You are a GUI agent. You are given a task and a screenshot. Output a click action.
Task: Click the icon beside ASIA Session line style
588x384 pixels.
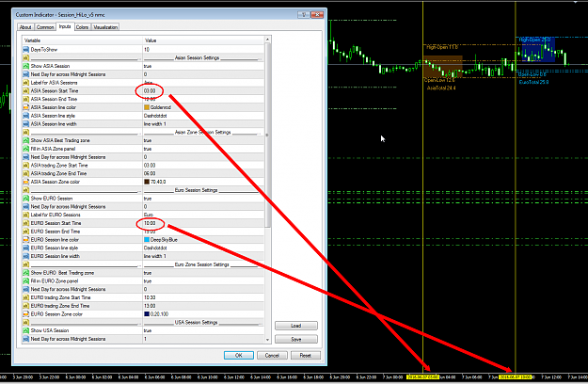(26, 116)
